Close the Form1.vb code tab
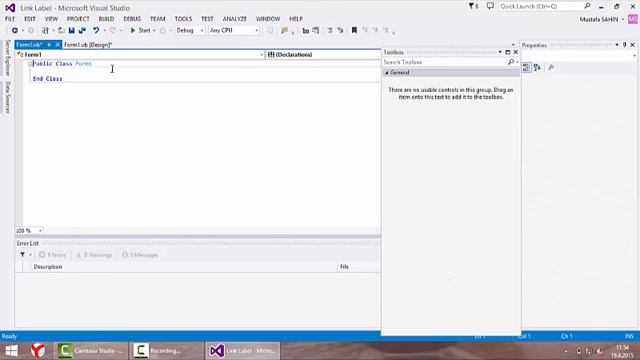This screenshot has height=360, width=640. (x=58, y=45)
